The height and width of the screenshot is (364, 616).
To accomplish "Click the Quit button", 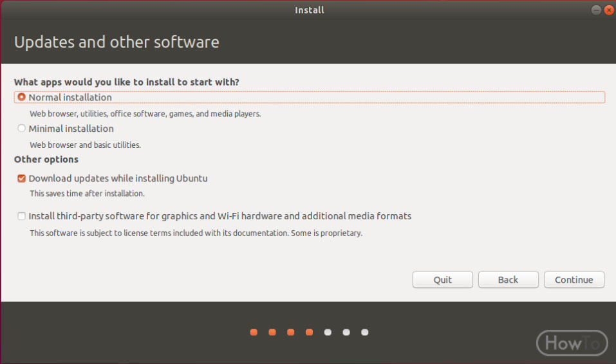I will pyautogui.click(x=442, y=280).
